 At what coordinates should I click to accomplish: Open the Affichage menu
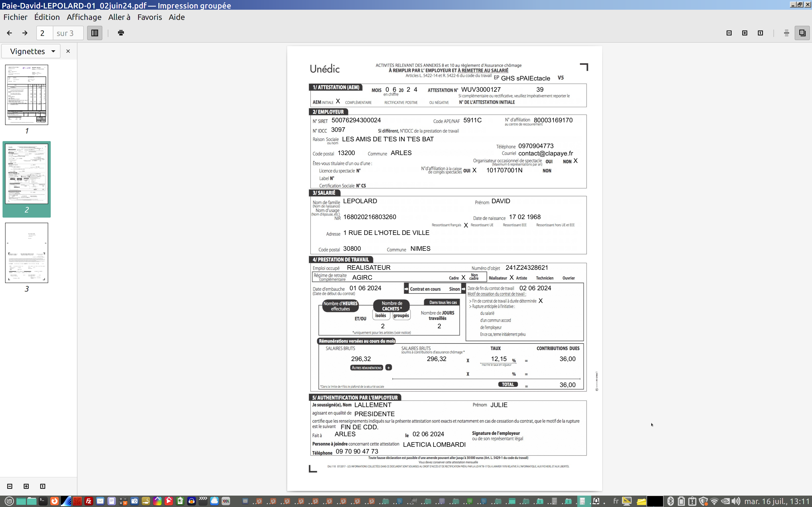(x=84, y=17)
